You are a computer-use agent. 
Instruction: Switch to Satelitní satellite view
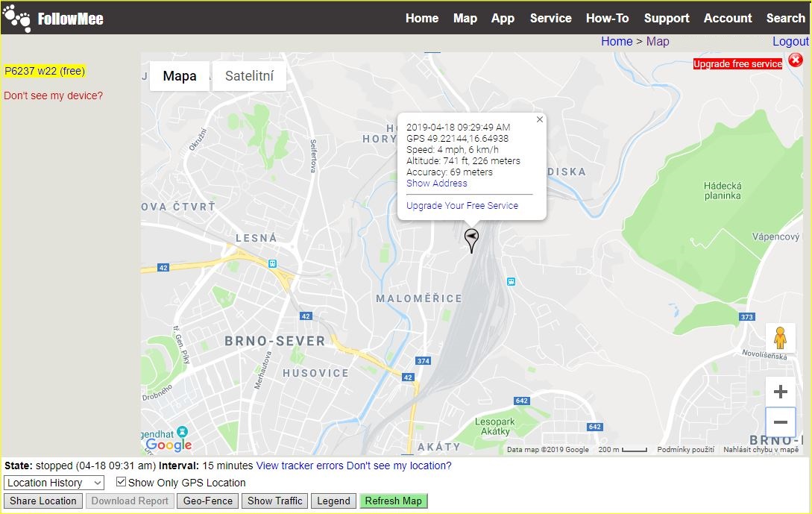[x=249, y=76]
